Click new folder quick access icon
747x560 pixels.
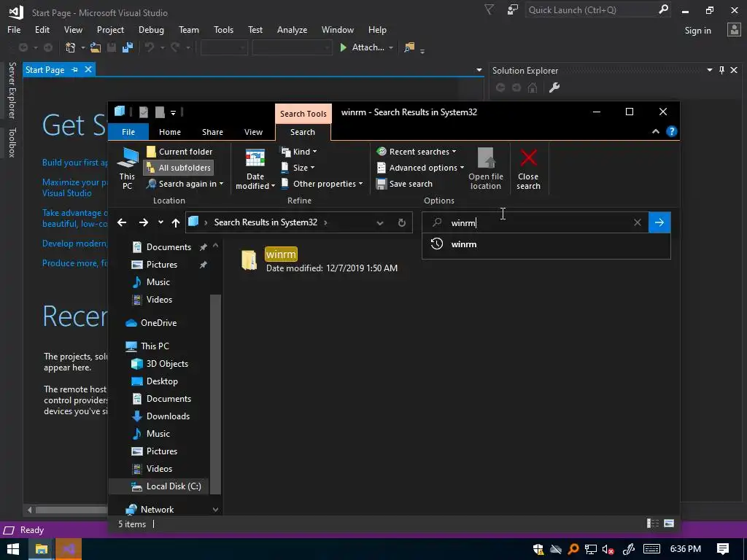160,112
